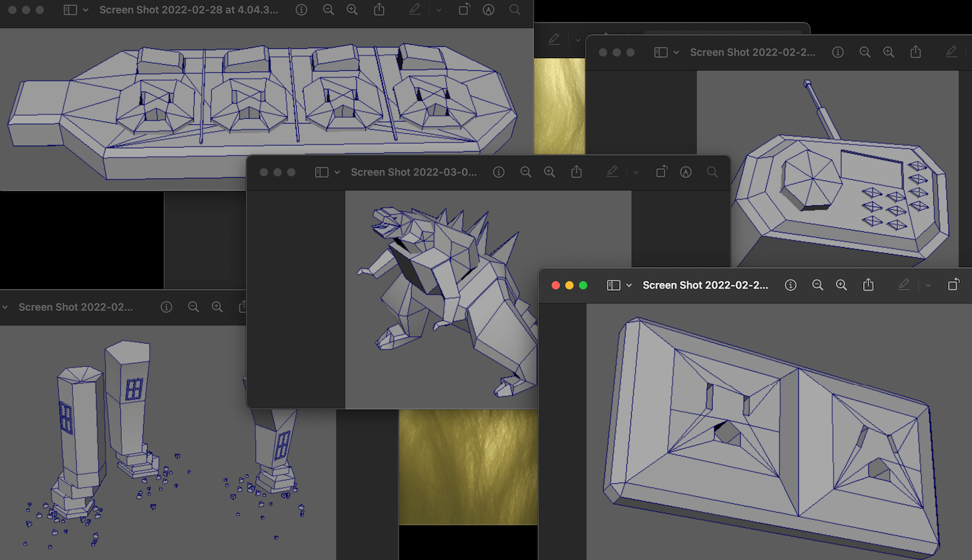The width and height of the screenshot is (972, 560).
Task: Open sidebar view menu chevron in 4.04.3 window
Action: [x=86, y=10]
